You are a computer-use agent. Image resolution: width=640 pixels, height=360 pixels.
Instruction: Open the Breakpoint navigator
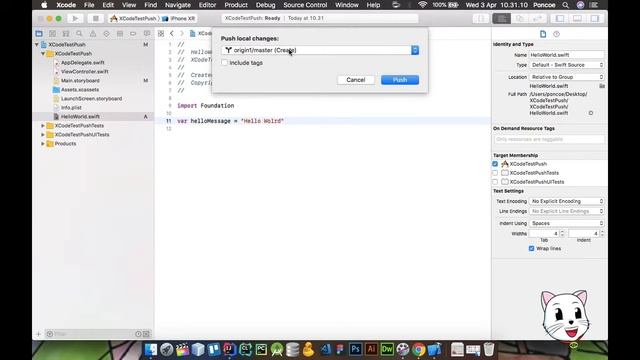(133, 33)
